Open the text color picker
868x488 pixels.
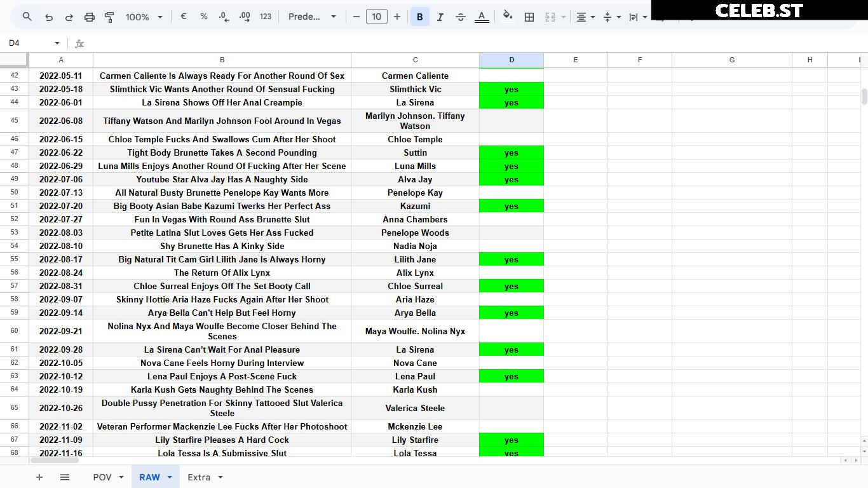pos(482,17)
